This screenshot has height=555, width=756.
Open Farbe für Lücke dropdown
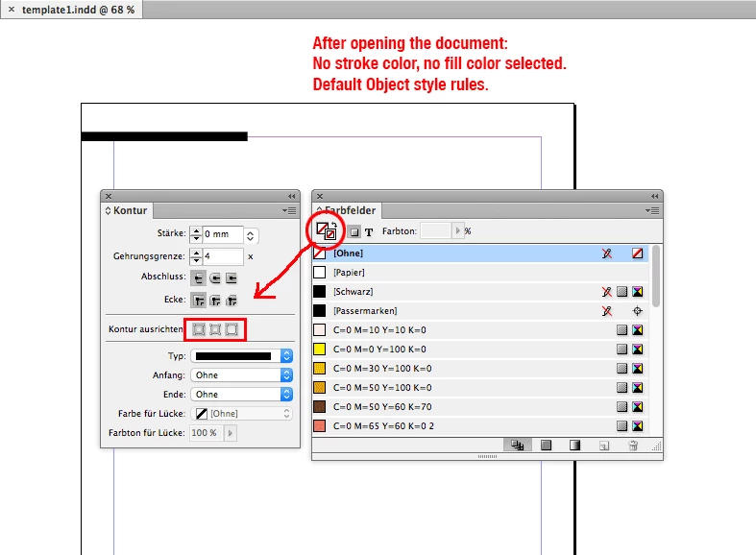[241, 414]
